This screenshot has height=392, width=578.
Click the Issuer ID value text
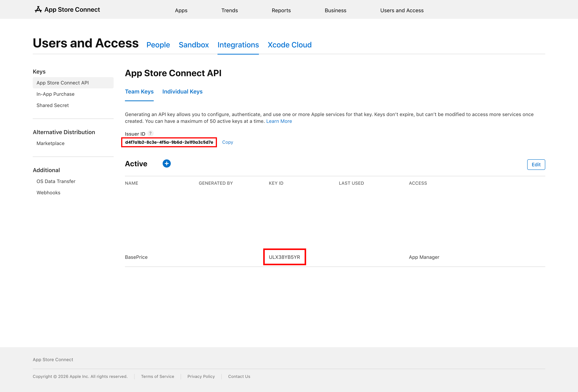[x=169, y=142]
